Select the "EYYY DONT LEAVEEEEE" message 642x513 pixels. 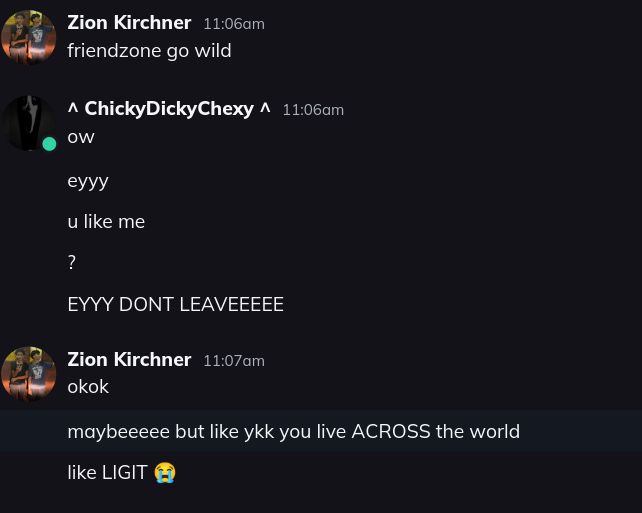176,305
